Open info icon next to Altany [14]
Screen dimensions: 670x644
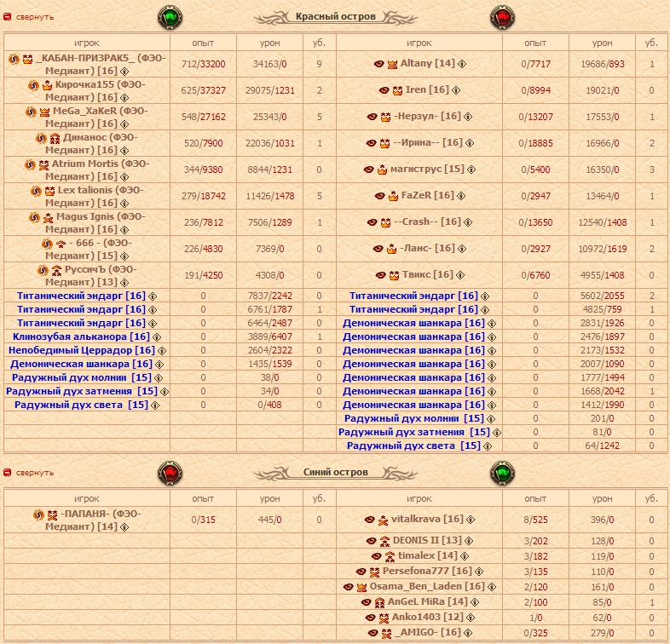click(462, 64)
